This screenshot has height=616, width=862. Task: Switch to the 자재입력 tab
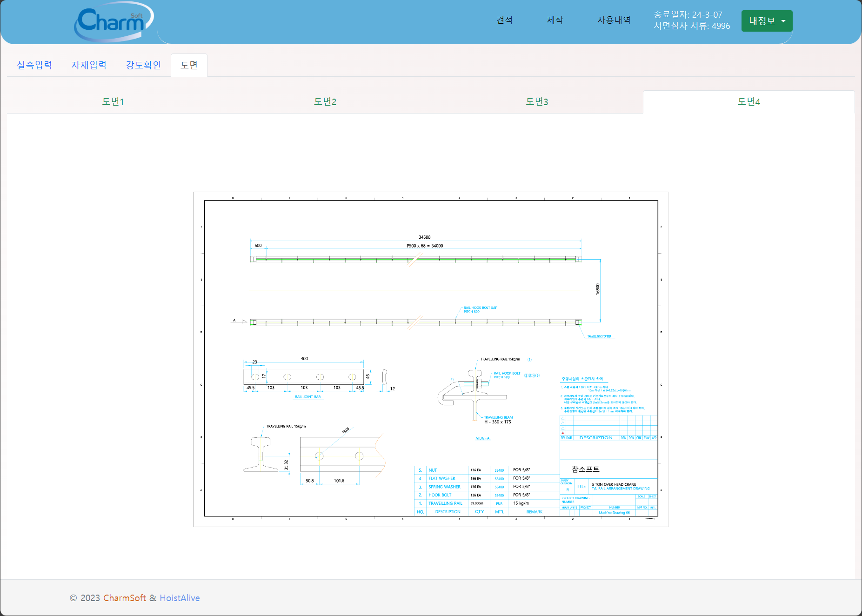(x=89, y=65)
